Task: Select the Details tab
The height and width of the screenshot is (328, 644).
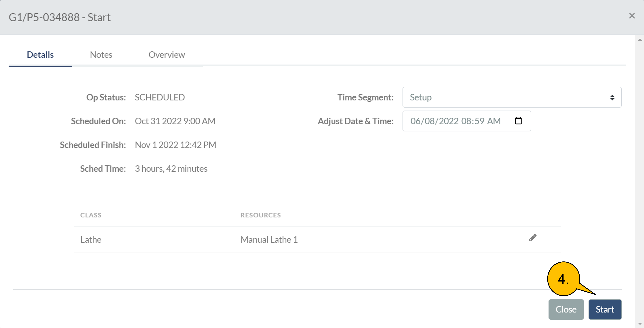Action: click(40, 55)
